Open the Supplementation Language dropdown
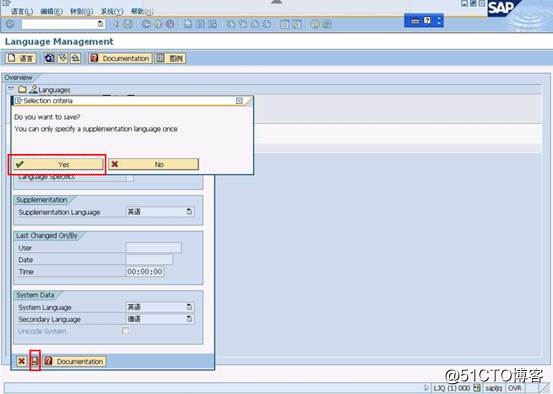This screenshot has height=394, width=553. click(189, 212)
